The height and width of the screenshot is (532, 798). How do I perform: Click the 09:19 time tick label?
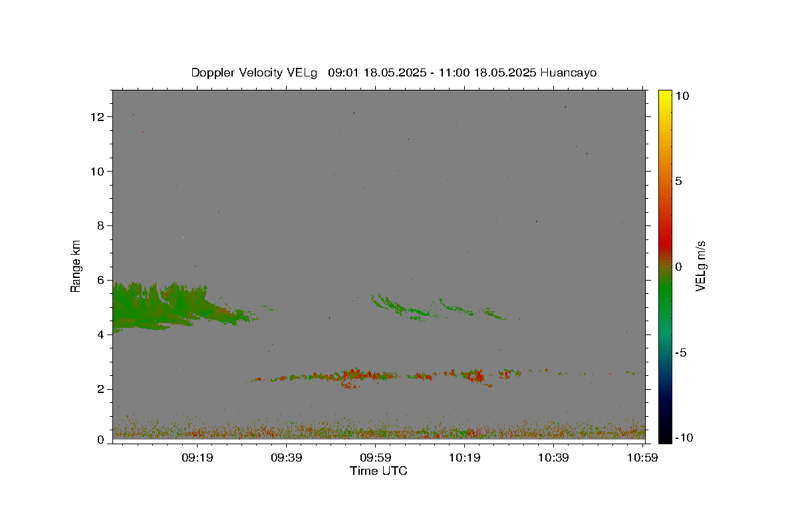click(198, 458)
